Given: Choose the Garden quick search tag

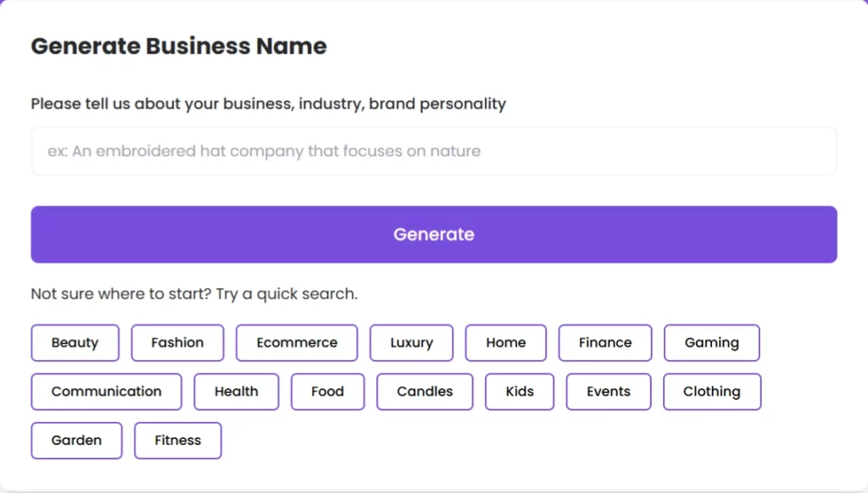Looking at the screenshot, I should (x=76, y=440).
